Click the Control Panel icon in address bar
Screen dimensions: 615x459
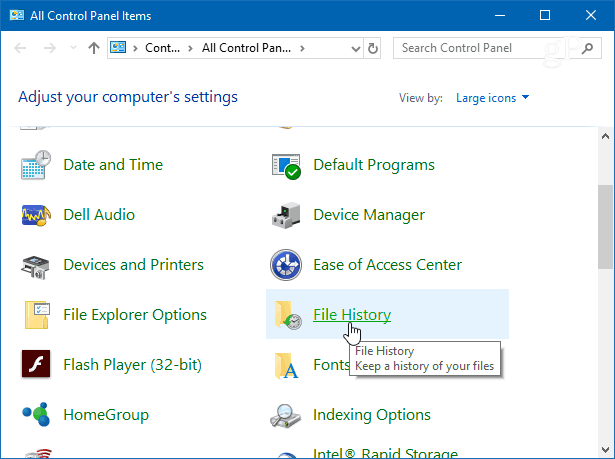(x=118, y=48)
